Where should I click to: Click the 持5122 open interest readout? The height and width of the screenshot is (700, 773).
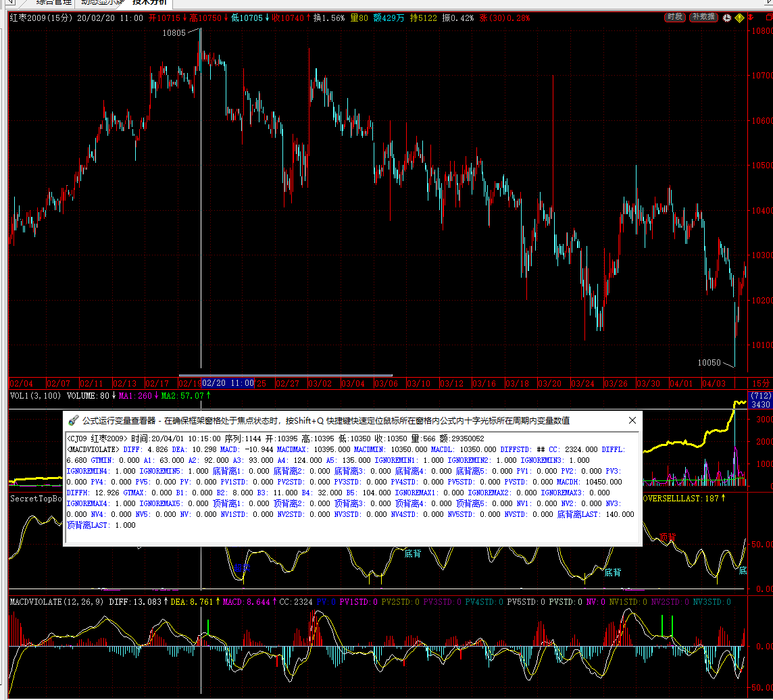pyautogui.click(x=424, y=18)
